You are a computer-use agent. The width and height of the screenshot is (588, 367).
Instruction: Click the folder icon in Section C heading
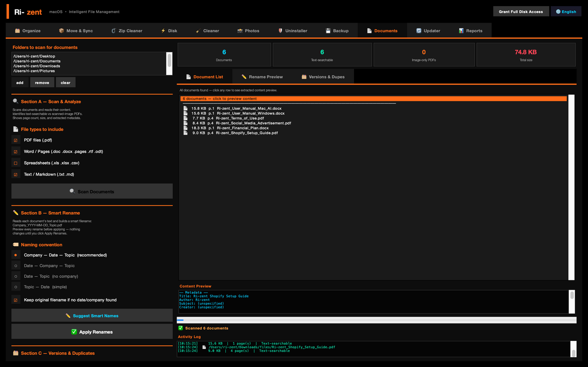tap(15, 353)
